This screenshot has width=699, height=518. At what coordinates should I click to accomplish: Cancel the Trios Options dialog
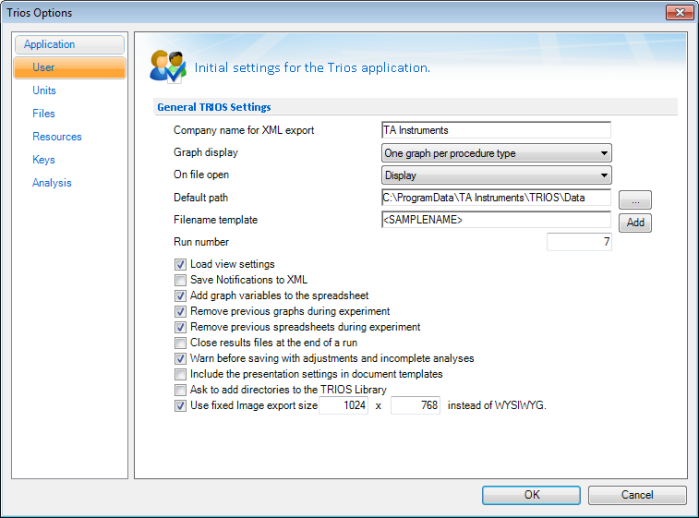(637, 495)
